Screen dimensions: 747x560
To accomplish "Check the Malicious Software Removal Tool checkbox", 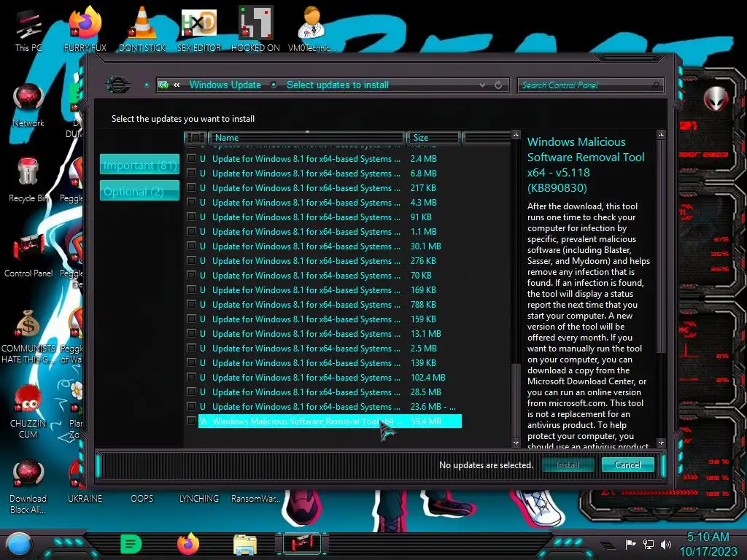I will (191, 421).
